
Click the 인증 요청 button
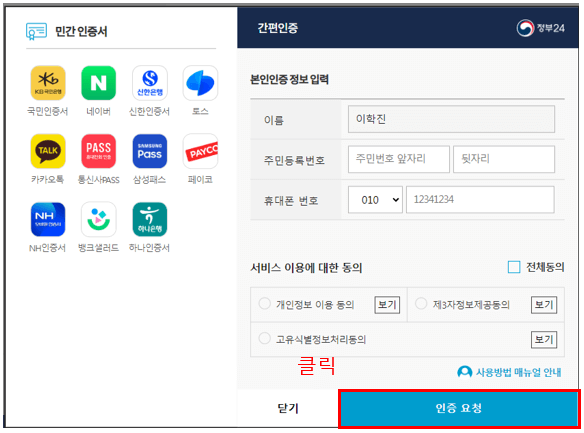tap(459, 408)
